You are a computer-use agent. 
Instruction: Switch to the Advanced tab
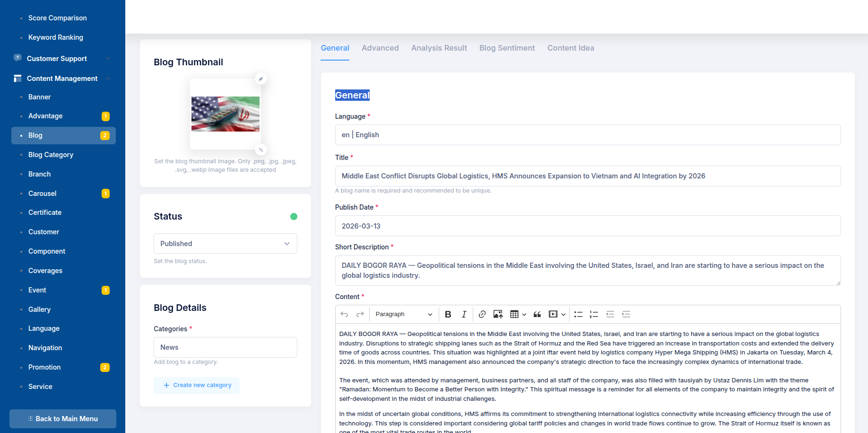pos(380,48)
